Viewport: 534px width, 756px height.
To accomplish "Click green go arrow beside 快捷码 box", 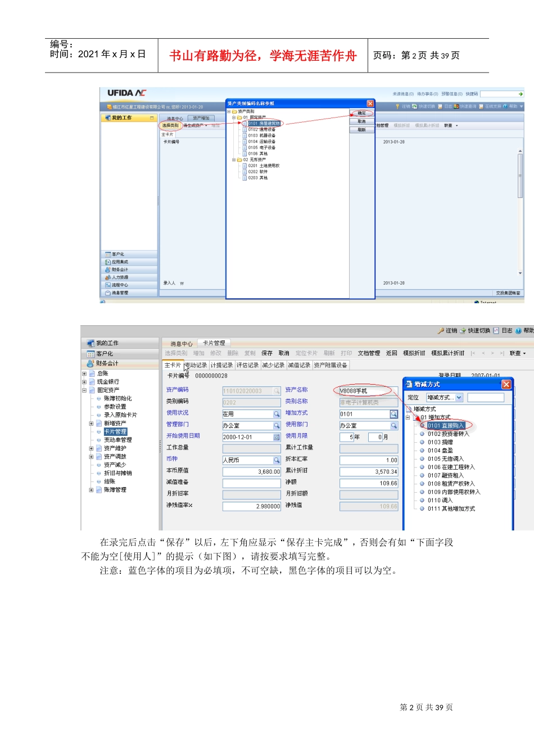I will tap(521, 94).
